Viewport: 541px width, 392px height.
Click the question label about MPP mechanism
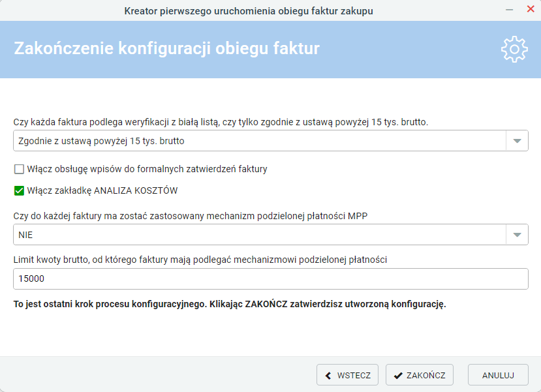pyautogui.click(x=191, y=216)
